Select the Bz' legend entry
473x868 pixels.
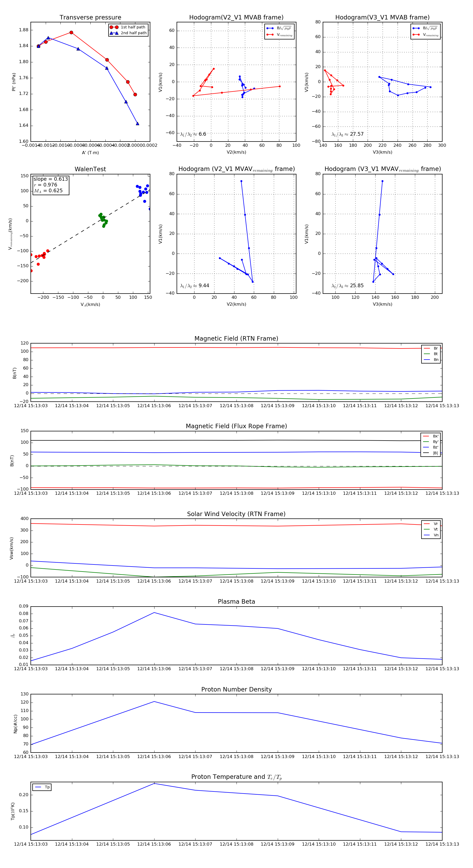[x=431, y=447]
